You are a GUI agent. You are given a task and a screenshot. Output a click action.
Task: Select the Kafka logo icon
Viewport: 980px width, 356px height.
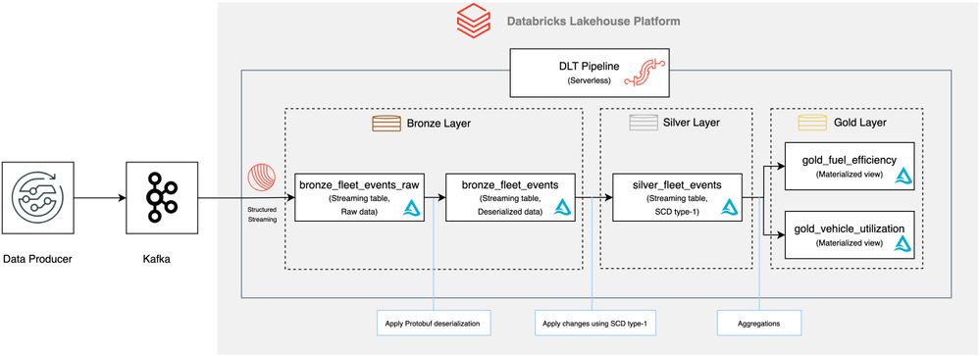coord(162,198)
